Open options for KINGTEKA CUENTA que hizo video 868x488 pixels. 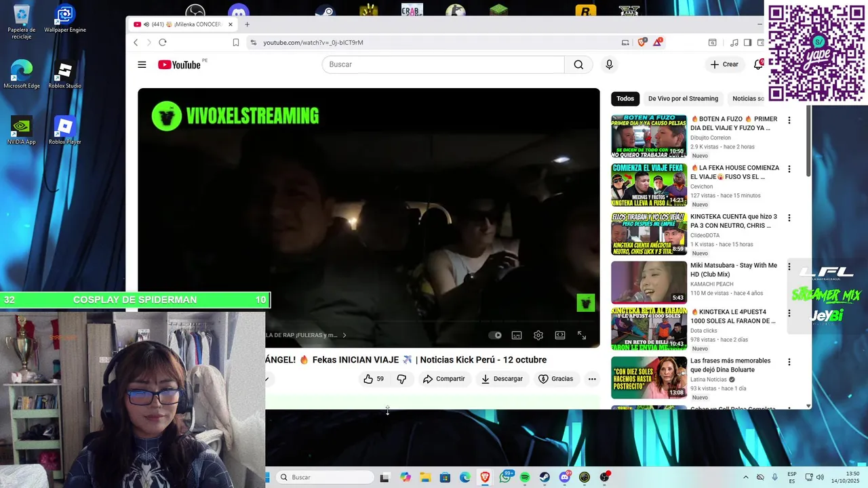789,218
